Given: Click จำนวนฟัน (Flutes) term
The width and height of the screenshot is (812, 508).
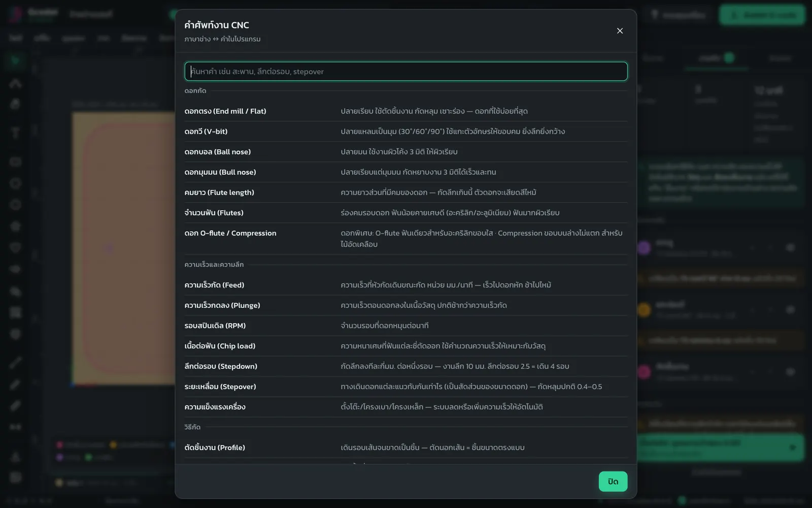Looking at the screenshot, I should (x=214, y=213).
